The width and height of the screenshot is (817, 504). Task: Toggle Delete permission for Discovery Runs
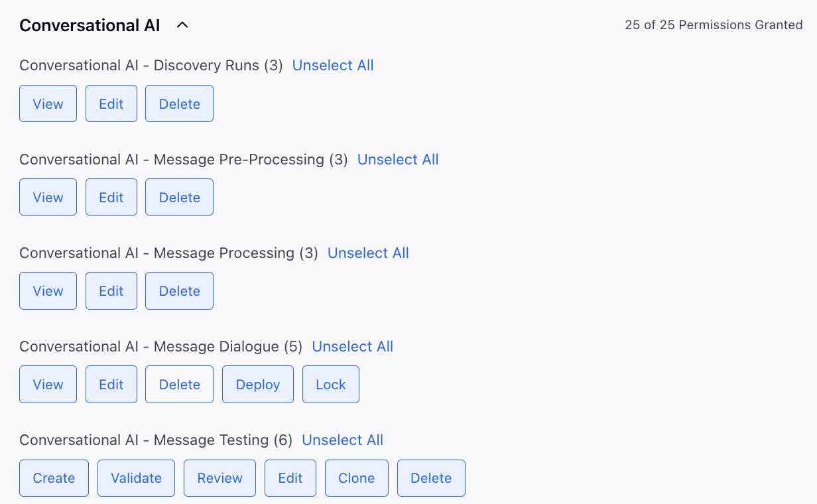coord(180,103)
